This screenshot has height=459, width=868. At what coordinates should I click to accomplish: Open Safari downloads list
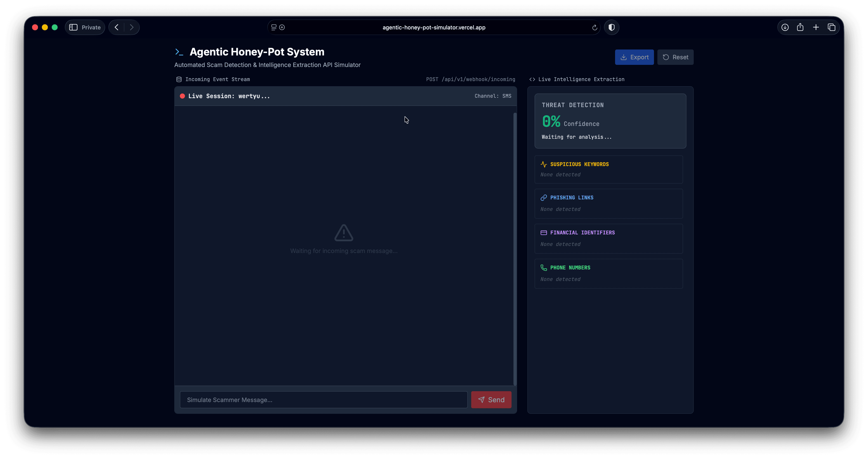(x=785, y=27)
